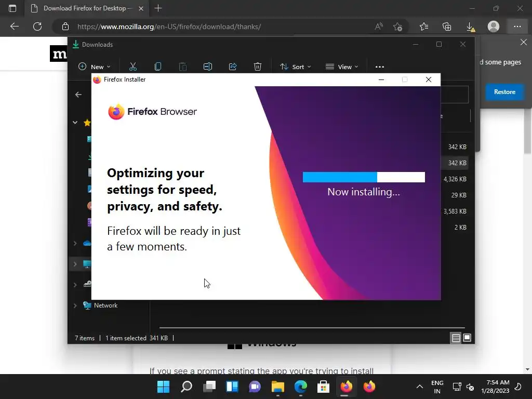Open See more options ellipsis in Downloads toolbar

[x=380, y=67]
